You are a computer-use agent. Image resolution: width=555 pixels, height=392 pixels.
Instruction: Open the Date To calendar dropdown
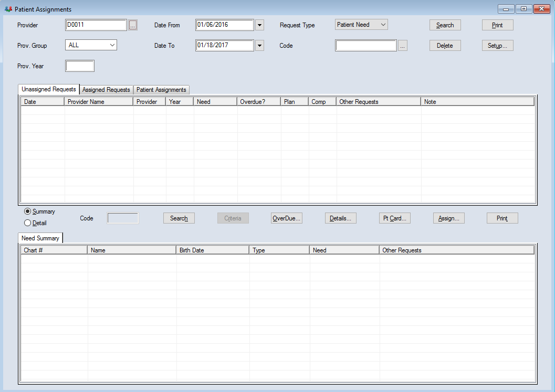[x=259, y=46]
